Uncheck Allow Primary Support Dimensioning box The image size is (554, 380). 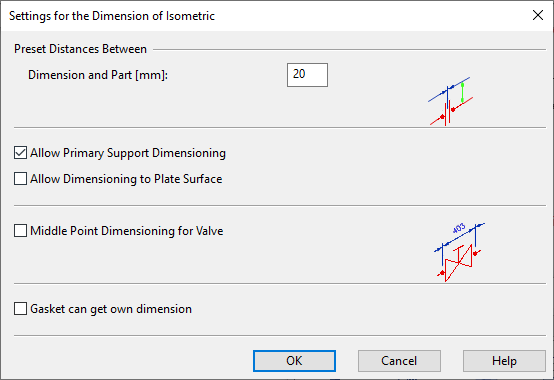click(x=20, y=153)
